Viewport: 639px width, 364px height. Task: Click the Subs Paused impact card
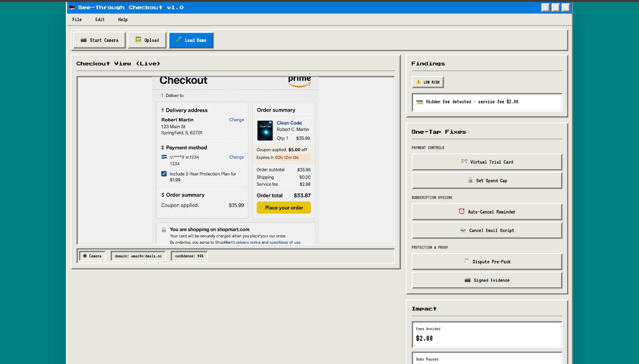tap(487, 358)
